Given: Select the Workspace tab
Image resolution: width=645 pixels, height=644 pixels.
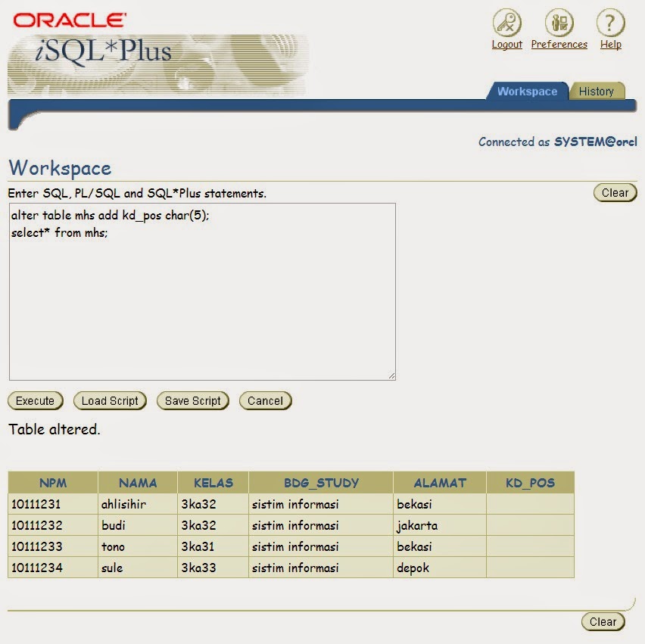Looking at the screenshot, I should click(527, 90).
